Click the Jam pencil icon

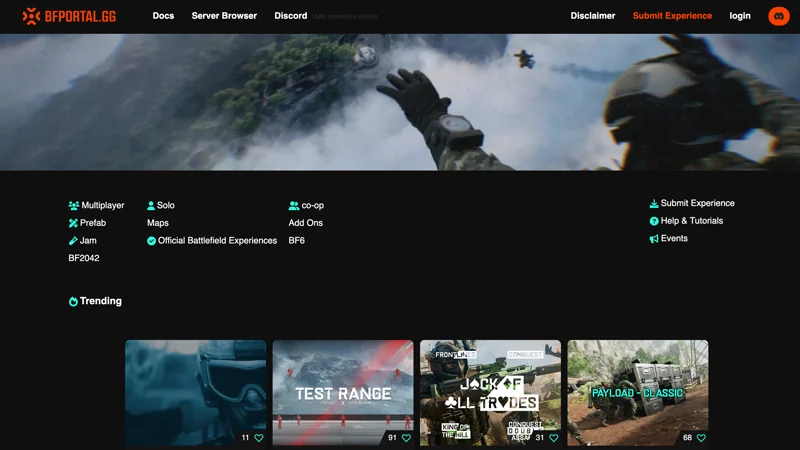(x=73, y=241)
